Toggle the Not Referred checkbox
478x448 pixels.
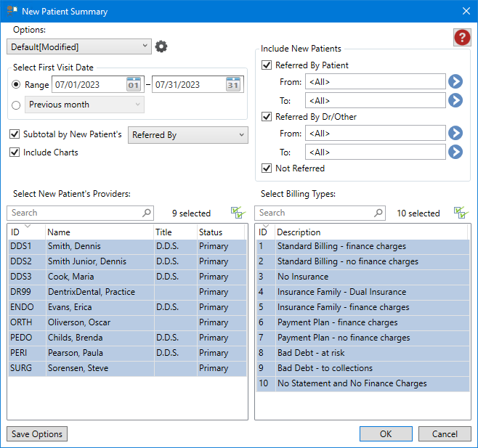coord(267,168)
